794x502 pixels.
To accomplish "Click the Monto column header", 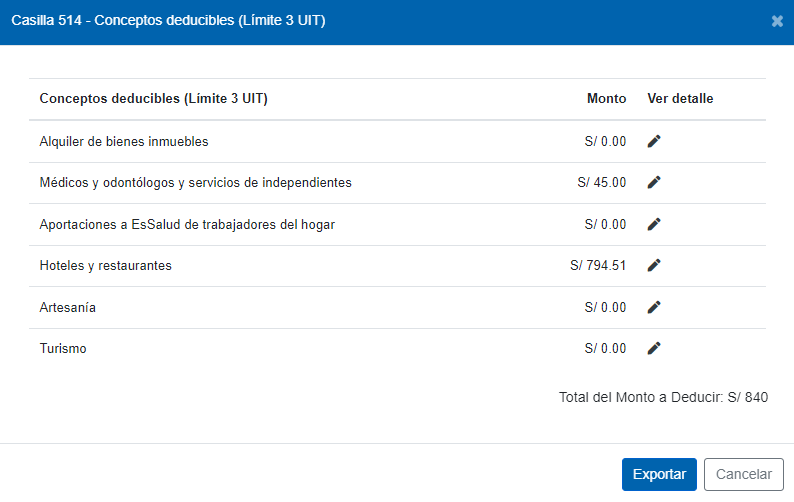I will [607, 99].
